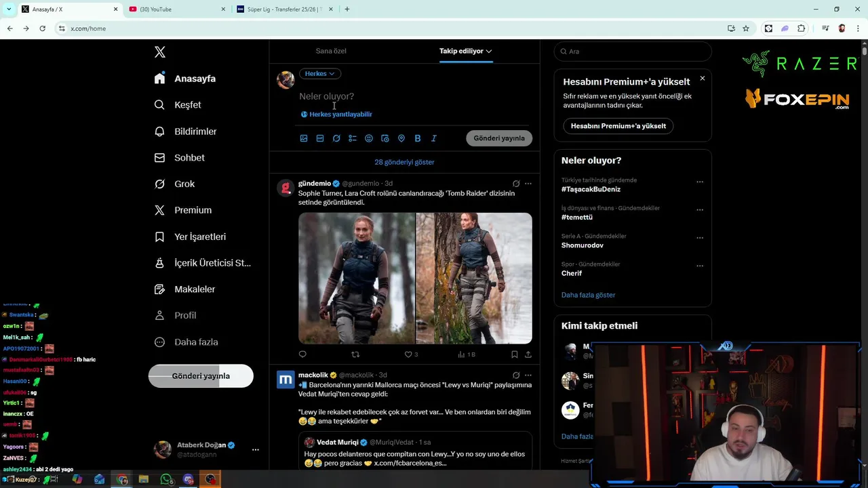The height and width of the screenshot is (488, 868).
Task: Click the X logo in the sidebar
Action: tap(160, 52)
